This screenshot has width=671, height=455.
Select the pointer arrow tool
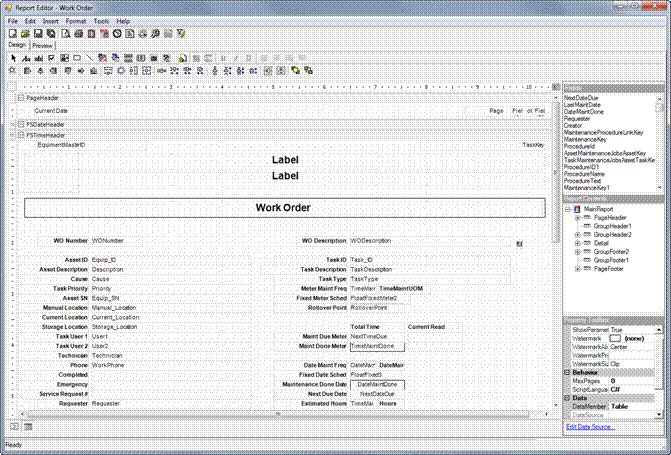pyautogui.click(x=13, y=58)
